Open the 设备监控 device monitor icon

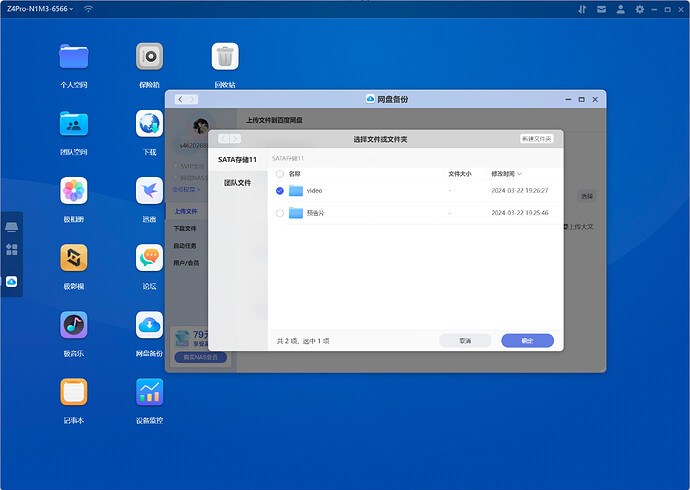click(x=149, y=392)
